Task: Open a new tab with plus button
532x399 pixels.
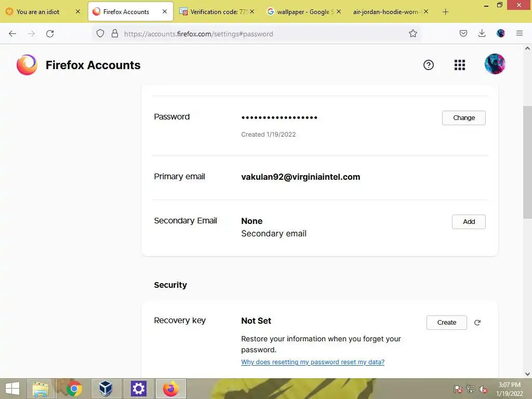Action: tap(445, 12)
